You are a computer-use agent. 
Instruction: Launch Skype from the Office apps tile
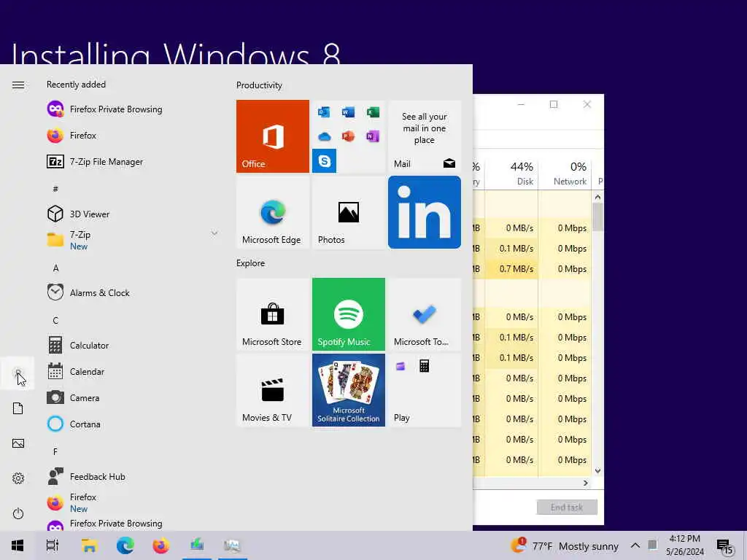point(325,161)
